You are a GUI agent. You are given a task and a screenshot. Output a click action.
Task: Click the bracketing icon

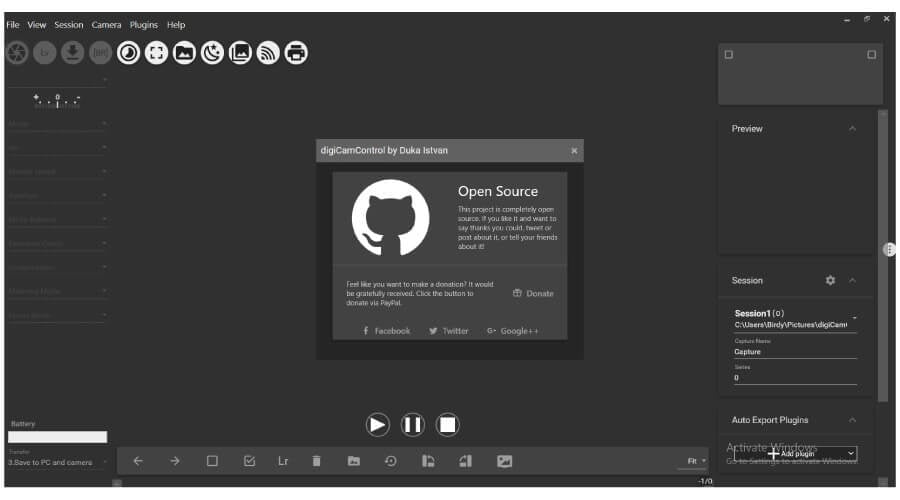pyautogui.click(x=100, y=53)
